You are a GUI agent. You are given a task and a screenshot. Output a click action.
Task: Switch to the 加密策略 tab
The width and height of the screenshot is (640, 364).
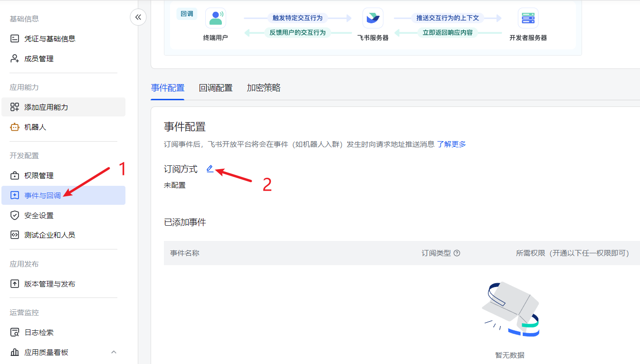[264, 88]
